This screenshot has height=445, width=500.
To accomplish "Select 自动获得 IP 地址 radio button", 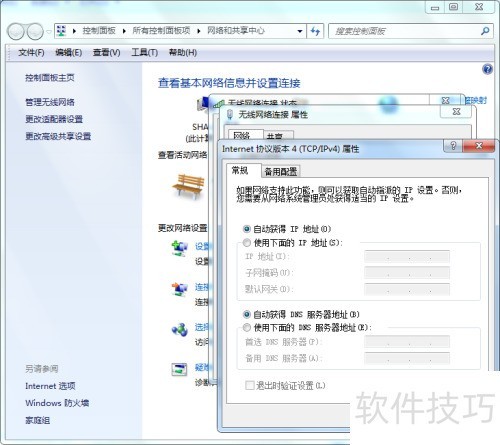I will pyautogui.click(x=247, y=229).
